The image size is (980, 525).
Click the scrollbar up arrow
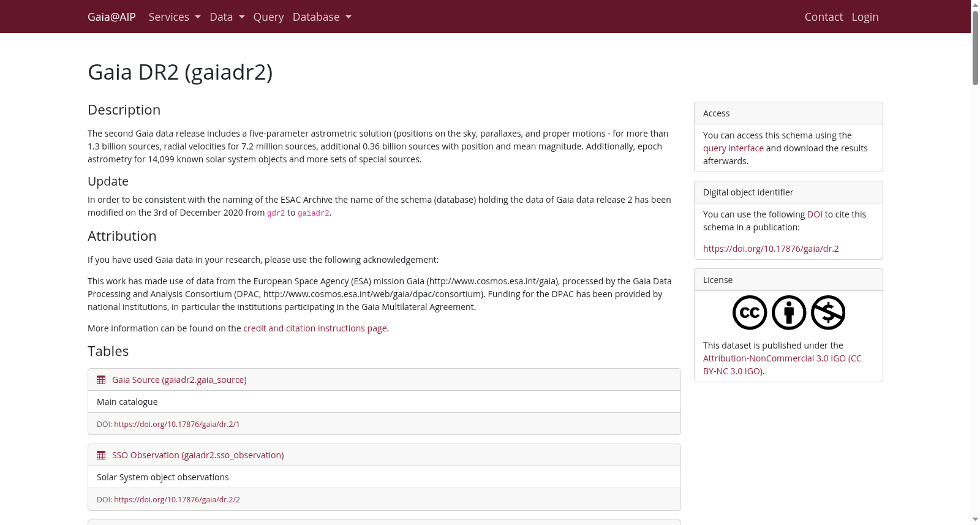(x=976, y=4)
